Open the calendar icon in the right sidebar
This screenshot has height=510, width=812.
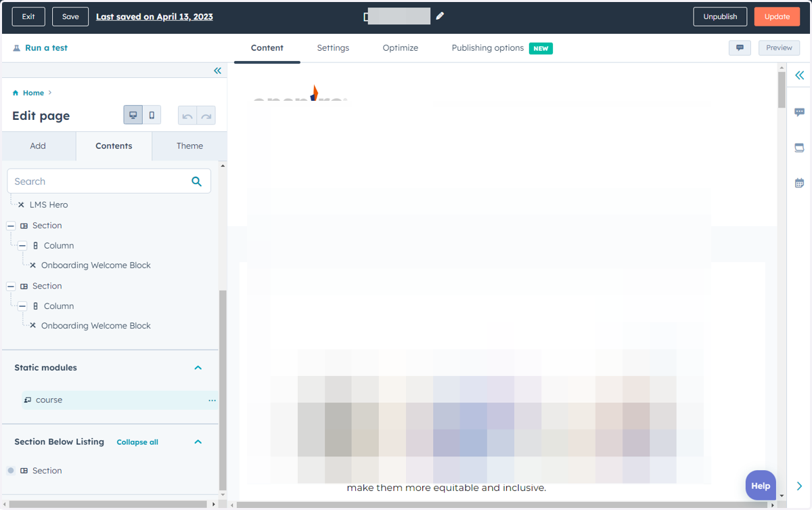(x=799, y=183)
